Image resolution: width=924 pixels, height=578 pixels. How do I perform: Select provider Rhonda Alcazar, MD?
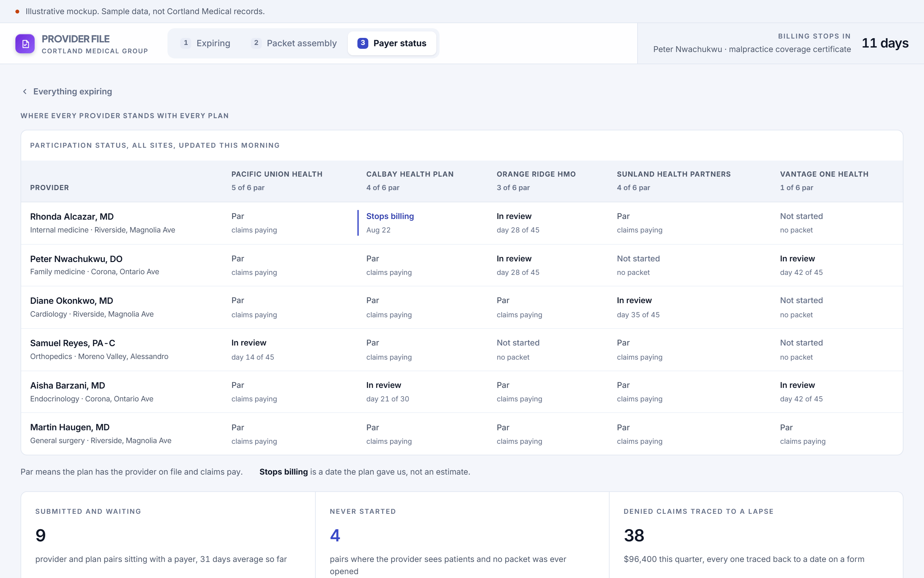click(72, 217)
